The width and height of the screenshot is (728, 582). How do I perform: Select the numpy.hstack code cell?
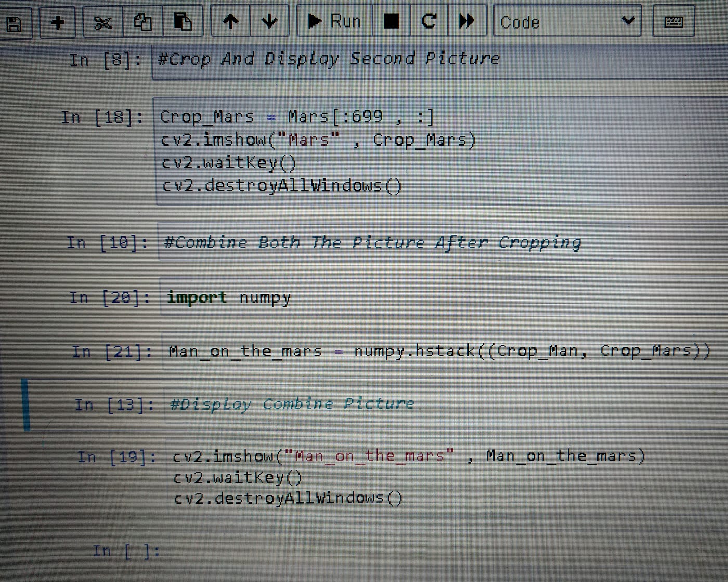pyautogui.click(x=445, y=351)
